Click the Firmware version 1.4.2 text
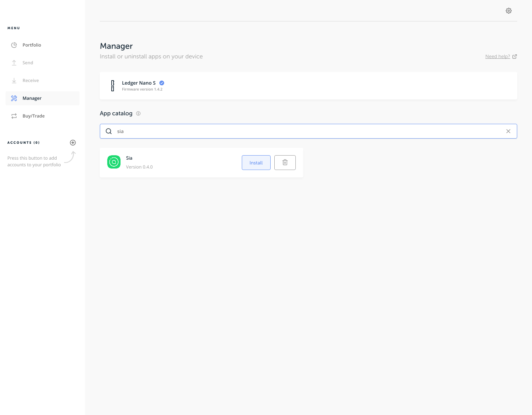The width and height of the screenshot is (532, 415). click(x=142, y=89)
